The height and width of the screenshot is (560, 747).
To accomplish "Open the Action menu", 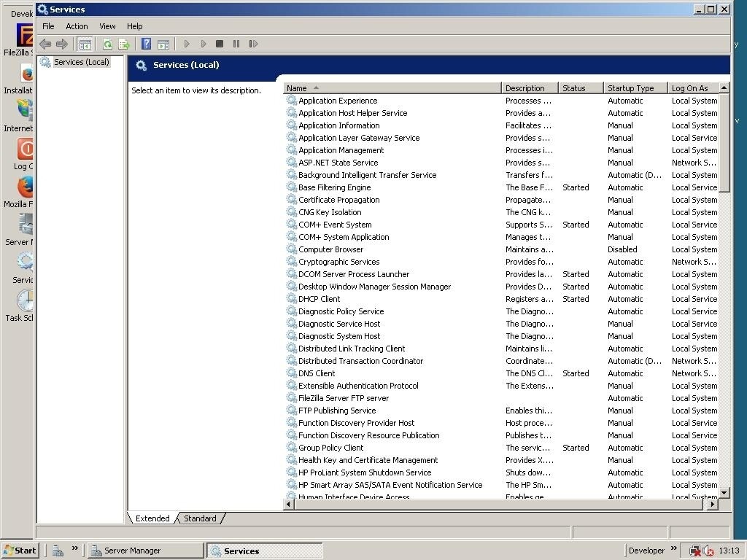I will (x=77, y=26).
